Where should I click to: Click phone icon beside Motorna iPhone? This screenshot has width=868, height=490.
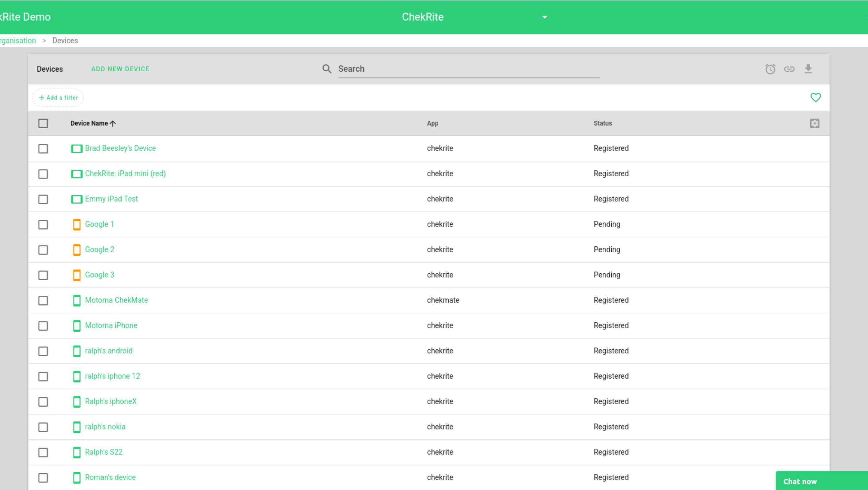pyautogui.click(x=77, y=326)
